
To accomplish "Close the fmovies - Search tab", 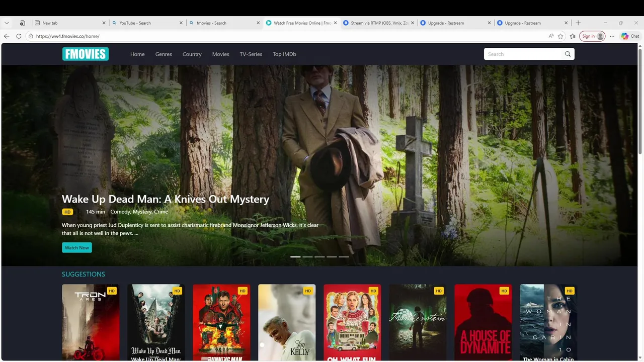I will click(x=259, y=23).
